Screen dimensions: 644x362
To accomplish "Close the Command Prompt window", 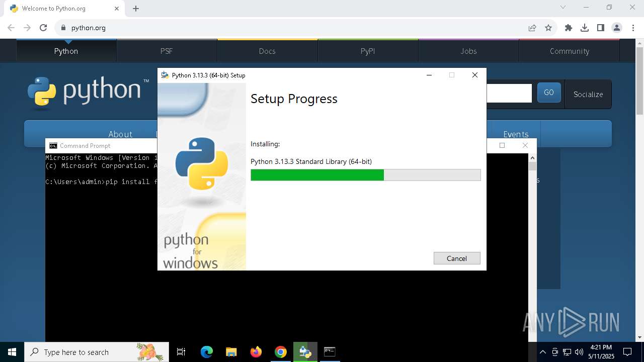I will pyautogui.click(x=525, y=145).
